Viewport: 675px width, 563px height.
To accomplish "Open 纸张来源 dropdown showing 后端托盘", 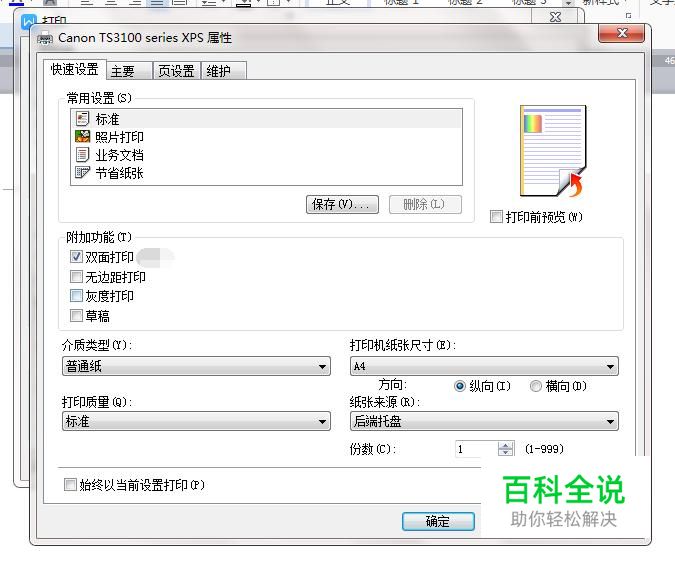I will point(484,421).
